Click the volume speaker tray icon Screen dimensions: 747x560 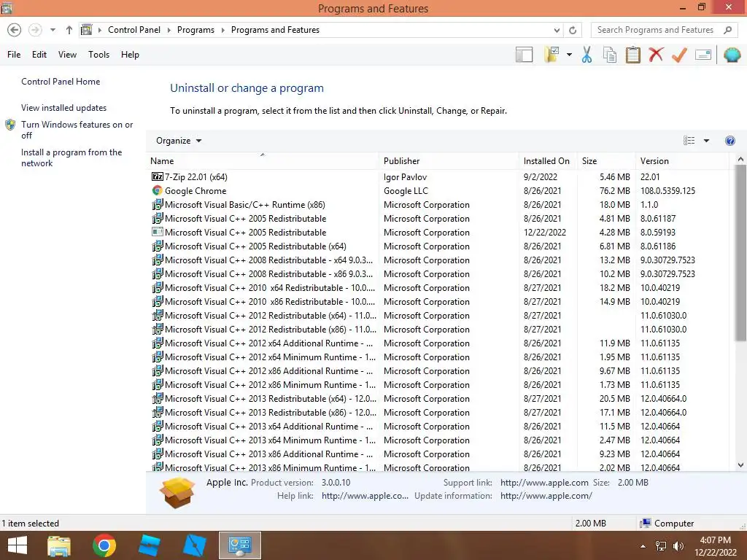(x=678, y=546)
